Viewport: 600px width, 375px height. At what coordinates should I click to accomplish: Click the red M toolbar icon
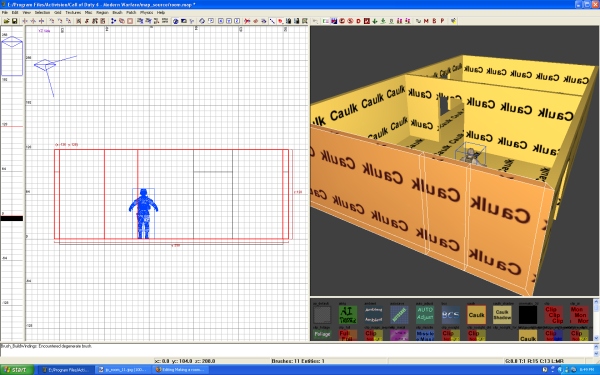[x=426, y=21]
